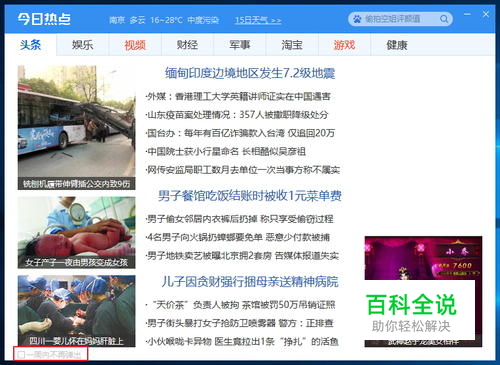500x365 pixels.
Task: Switch to the 娱乐 tab
Action: point(82,45)
